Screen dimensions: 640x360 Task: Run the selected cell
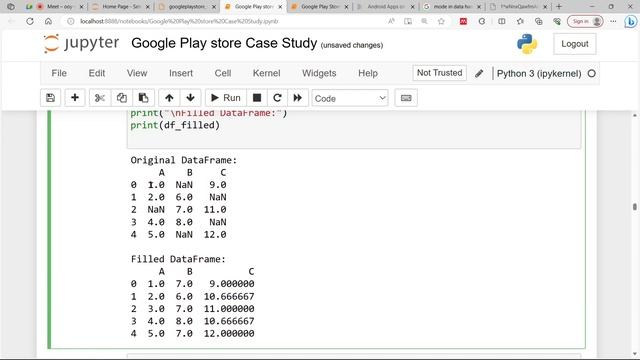226,98
